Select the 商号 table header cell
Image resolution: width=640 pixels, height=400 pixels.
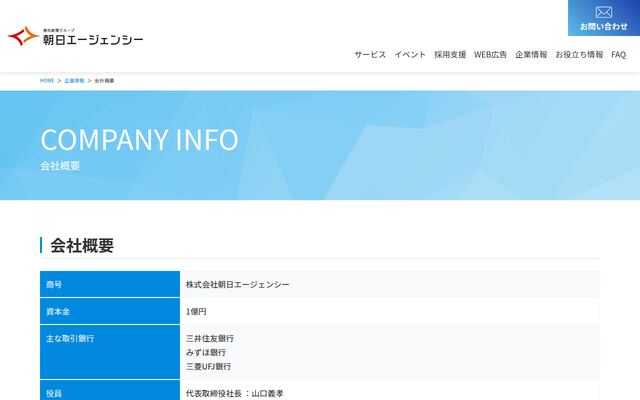pyautogui.click(x=110, y=284)
